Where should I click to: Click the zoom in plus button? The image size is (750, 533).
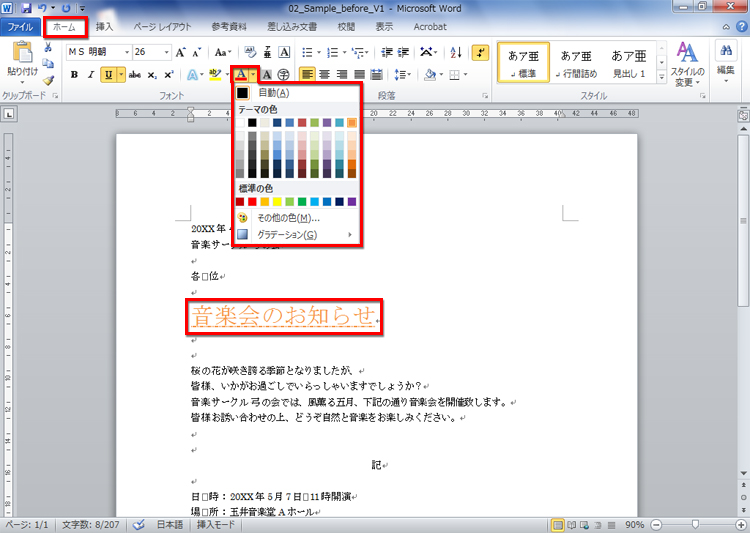point(742,525)
